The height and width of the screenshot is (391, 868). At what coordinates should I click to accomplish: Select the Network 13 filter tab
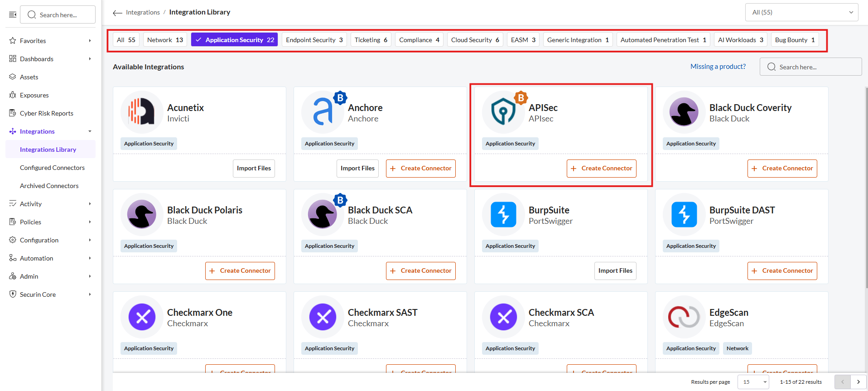tap(165, 40)
